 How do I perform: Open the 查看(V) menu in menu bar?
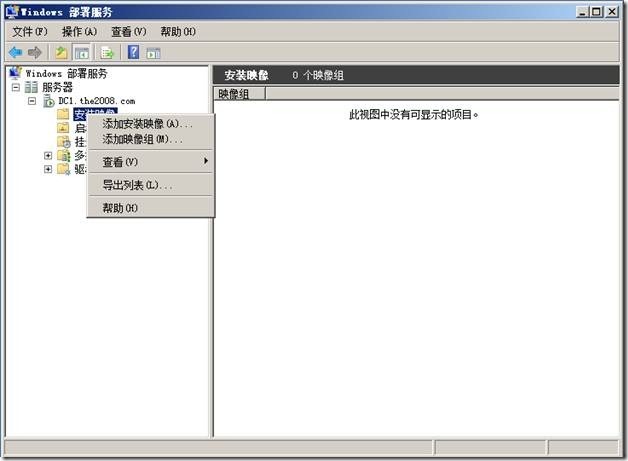(129, 32)
